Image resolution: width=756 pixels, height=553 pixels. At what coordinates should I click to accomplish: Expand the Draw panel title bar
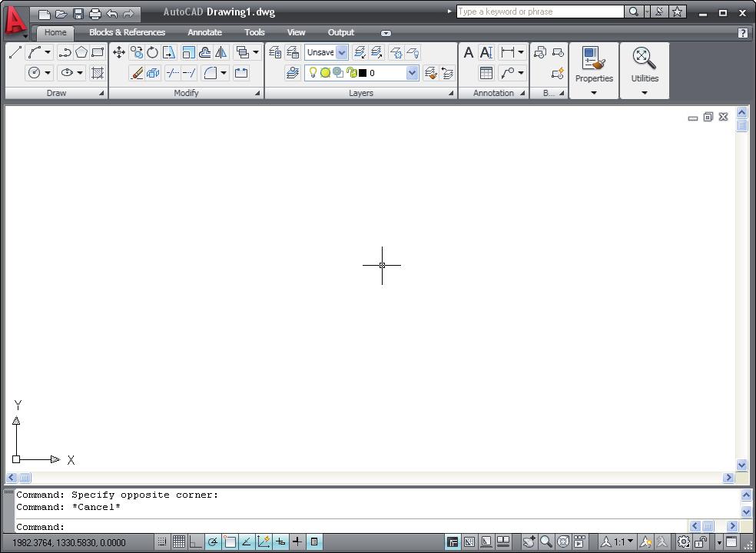pyautogui.click(x=56, y=93)
